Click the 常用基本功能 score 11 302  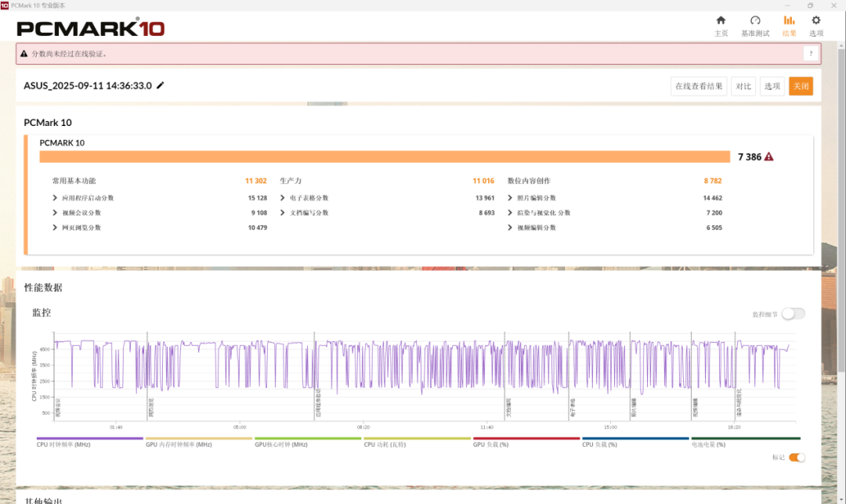tap(255, 181)
